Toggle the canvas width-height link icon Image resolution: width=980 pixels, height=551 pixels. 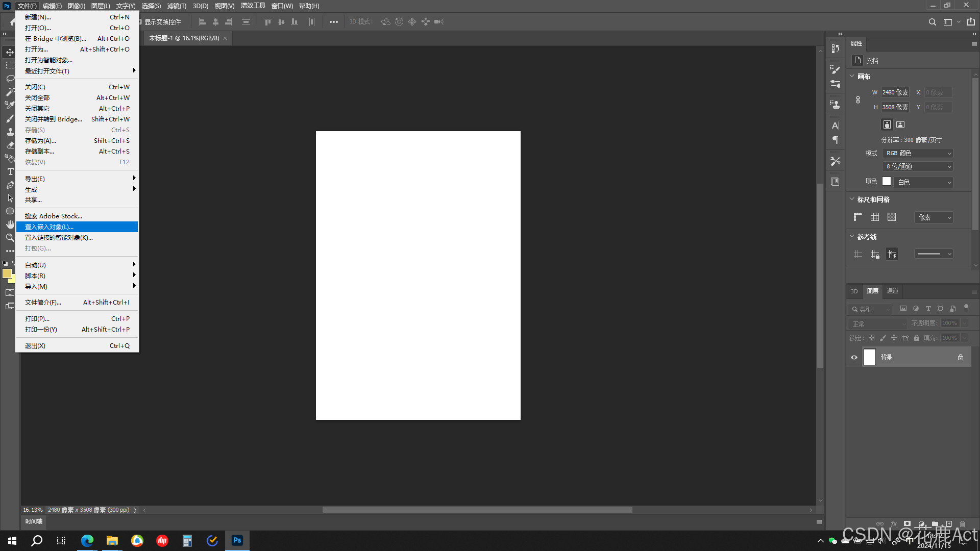coord(858,100)
